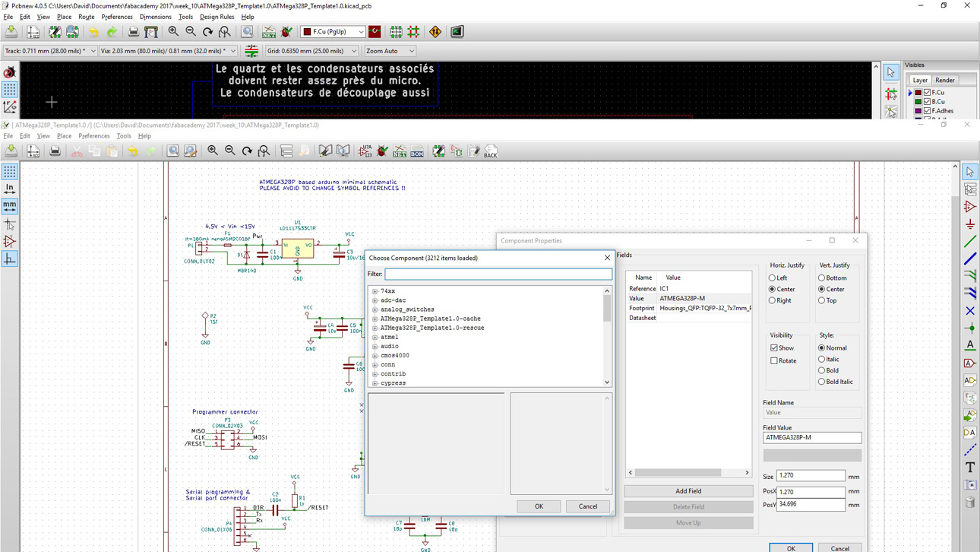Click the Add Field button
The height and width of the screenshot is (552, 980).
(688, 491)
